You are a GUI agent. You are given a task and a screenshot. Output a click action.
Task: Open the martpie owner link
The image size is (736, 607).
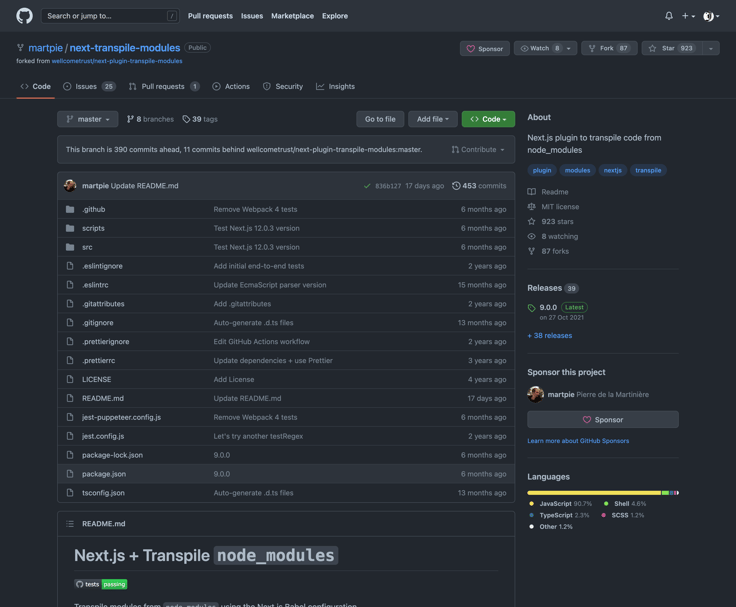46,48
